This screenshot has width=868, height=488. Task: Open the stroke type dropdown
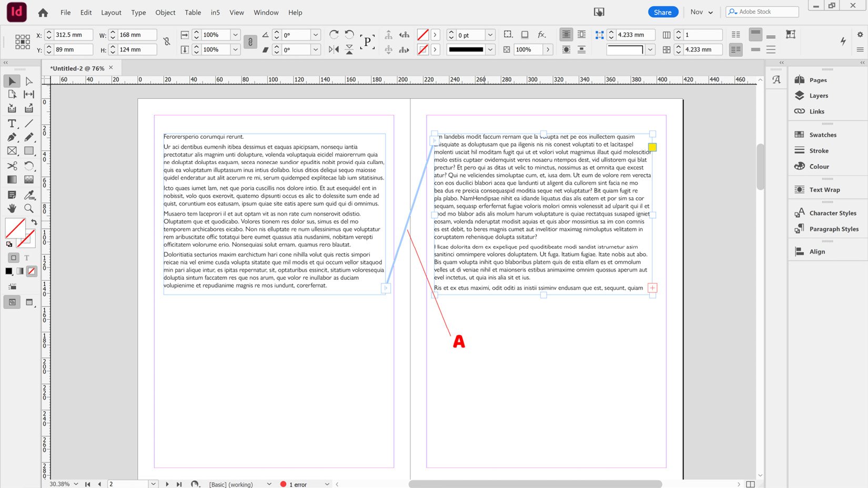[x=490, y=49]
